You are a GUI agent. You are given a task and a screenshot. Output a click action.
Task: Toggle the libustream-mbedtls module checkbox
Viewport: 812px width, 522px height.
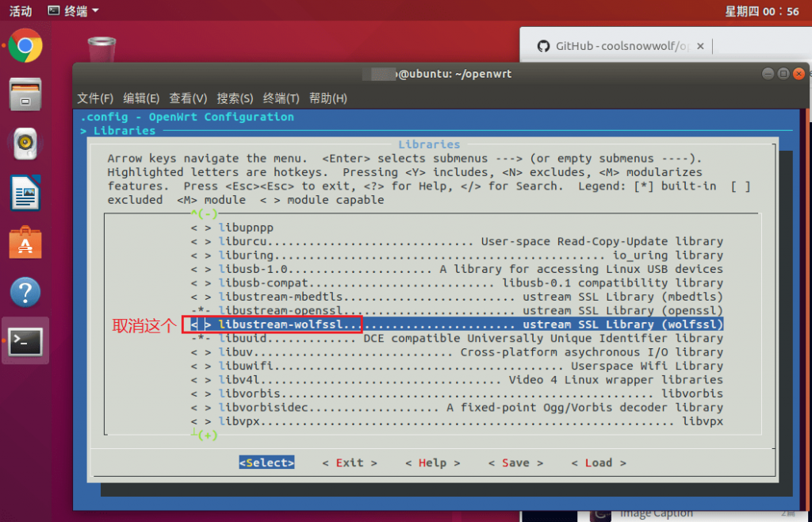click(x=201, y=297)
